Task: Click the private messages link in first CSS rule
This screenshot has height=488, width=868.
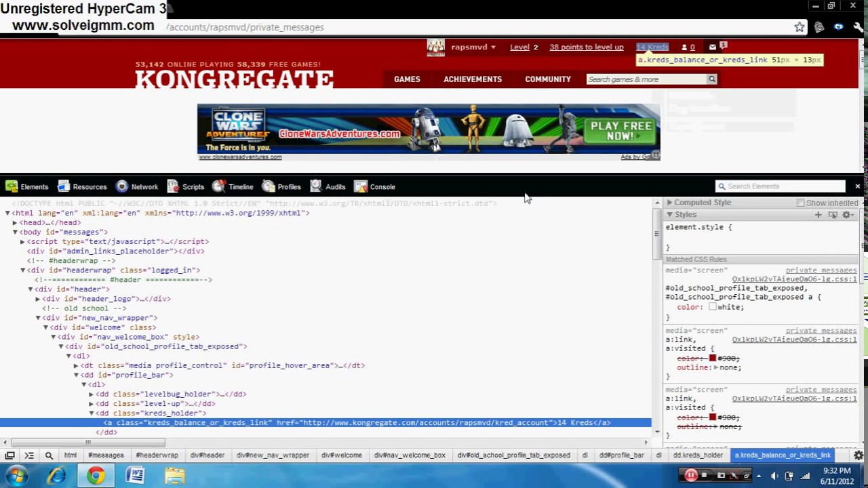Action: click(x=821, y=270)
